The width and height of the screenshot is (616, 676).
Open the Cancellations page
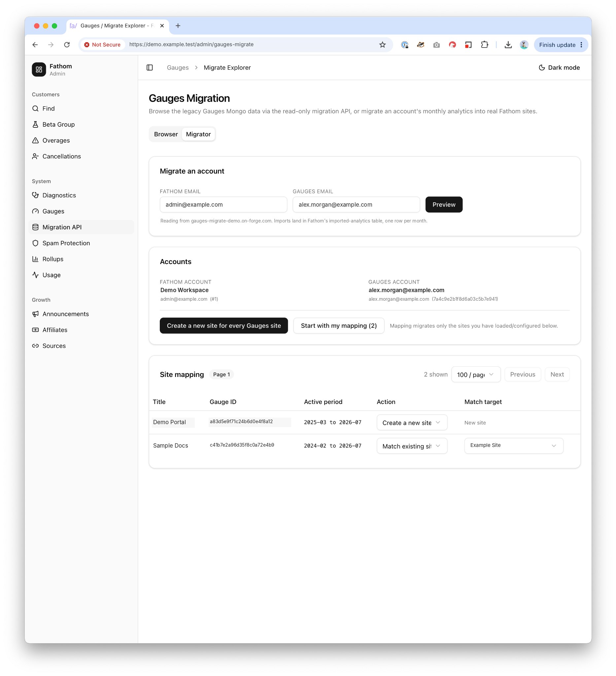pyautogui.click(x=82, y=156)
